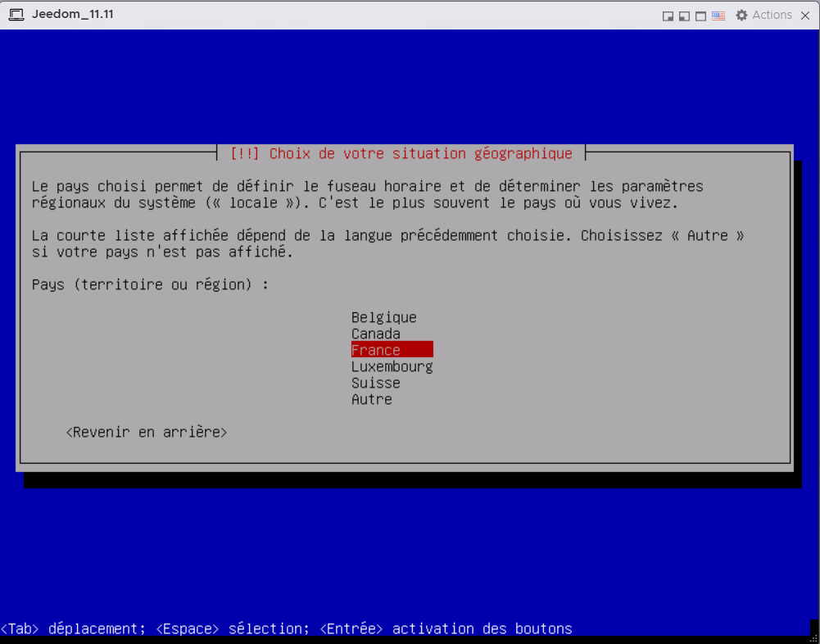Screen dimensions: 820x644
Task: Open the Actions gear menu
Action: click(763, 16)
